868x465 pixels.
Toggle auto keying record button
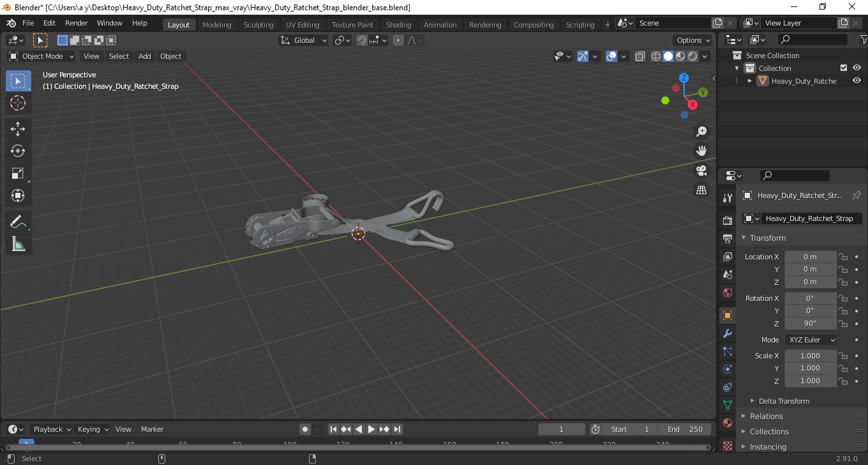tap(305, 429)
